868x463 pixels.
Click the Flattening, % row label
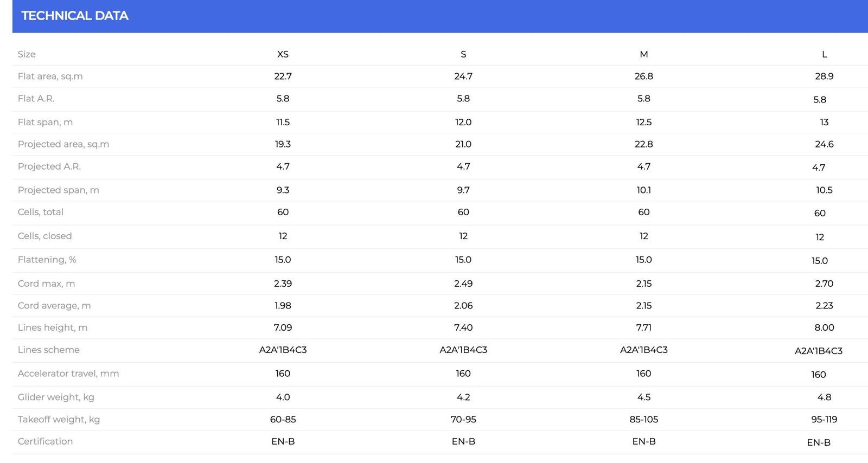[x=47, y=260]
